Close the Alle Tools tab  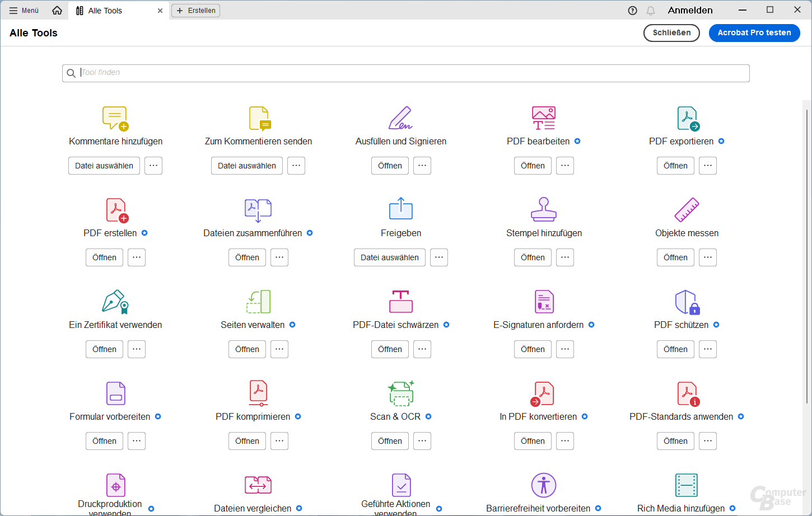[x=160, y=11]
